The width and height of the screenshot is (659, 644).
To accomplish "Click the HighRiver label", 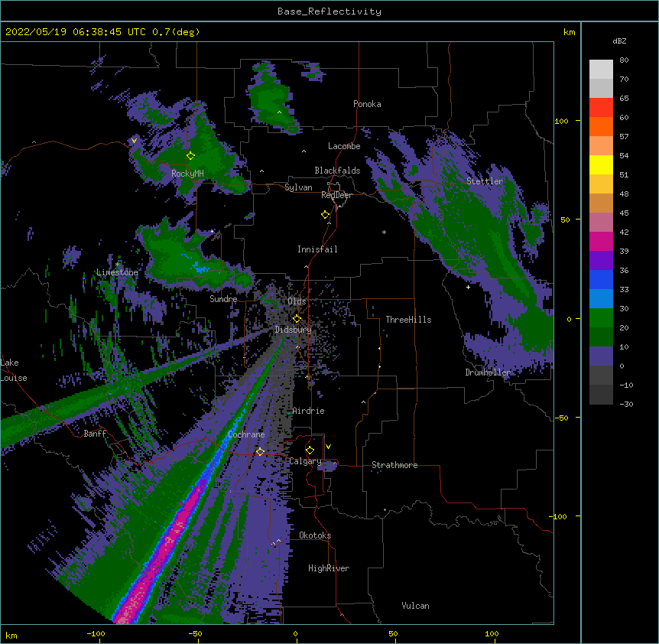I will [329, 568].
